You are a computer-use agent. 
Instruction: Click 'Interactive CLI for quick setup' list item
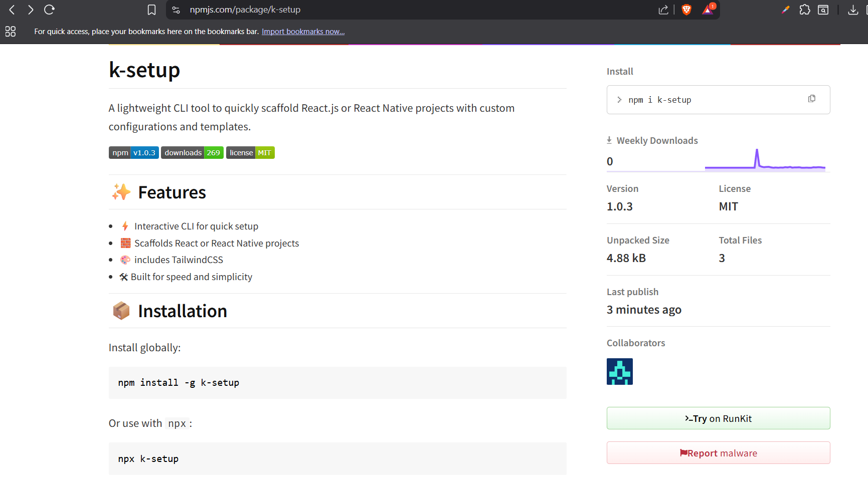[196, 226]
